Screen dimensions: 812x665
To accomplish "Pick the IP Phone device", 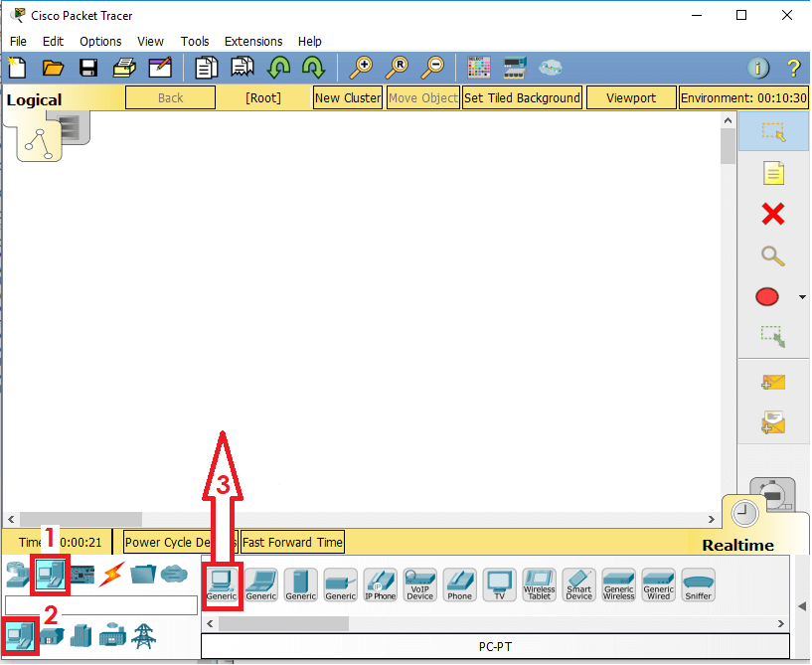I will coord(380,584).
